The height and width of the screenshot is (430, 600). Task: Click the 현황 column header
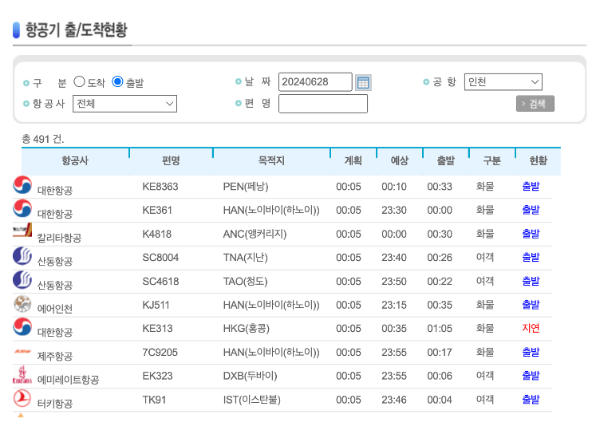click(x=538, y=160)
